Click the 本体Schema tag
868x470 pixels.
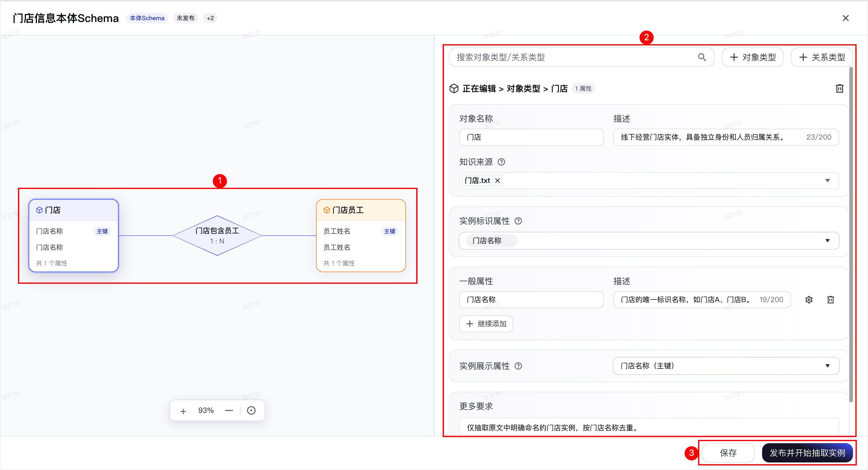click(147, 18)
